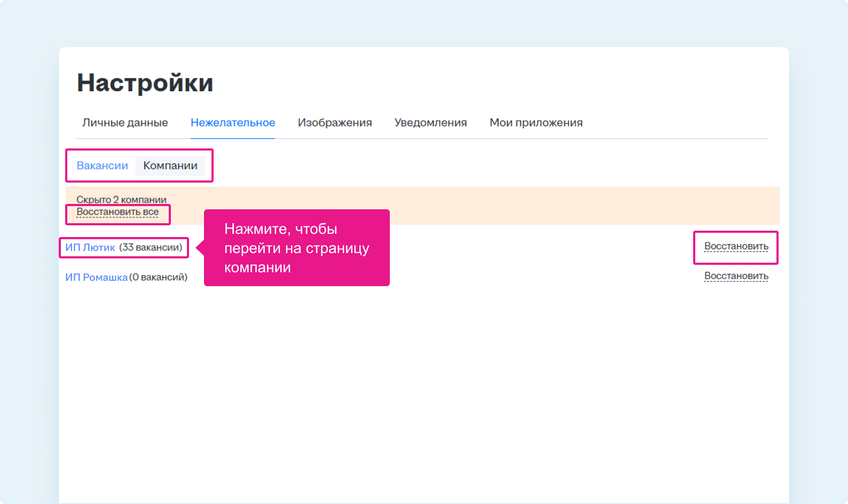
Task: Click the 0 вакансий count label
Action: point(159,278)
